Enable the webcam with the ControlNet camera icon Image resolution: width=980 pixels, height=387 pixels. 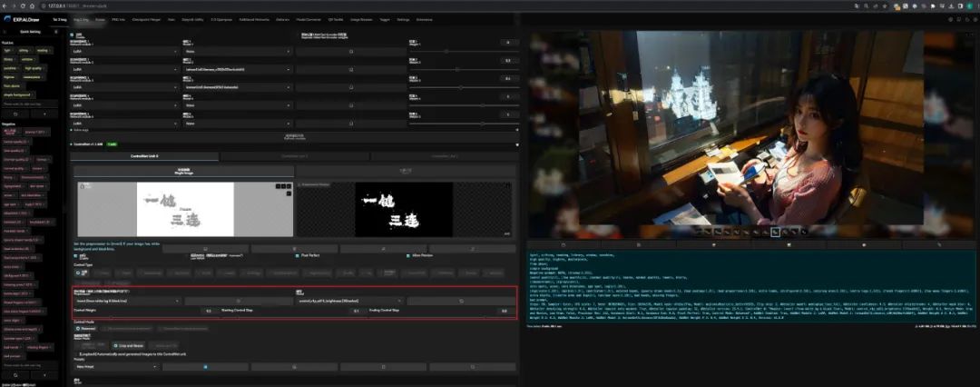(x=294, y=249)
